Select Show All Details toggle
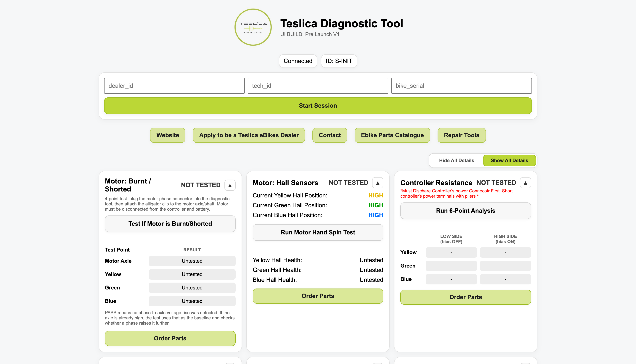This screenshot has width=636, height=364. (509, 160)
